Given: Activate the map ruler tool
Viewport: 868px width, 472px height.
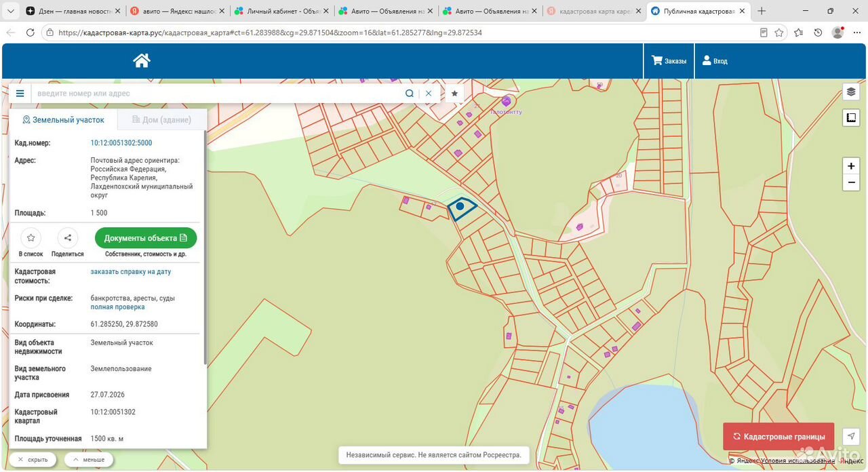Looking at the screenshot, I should (851, 118).
